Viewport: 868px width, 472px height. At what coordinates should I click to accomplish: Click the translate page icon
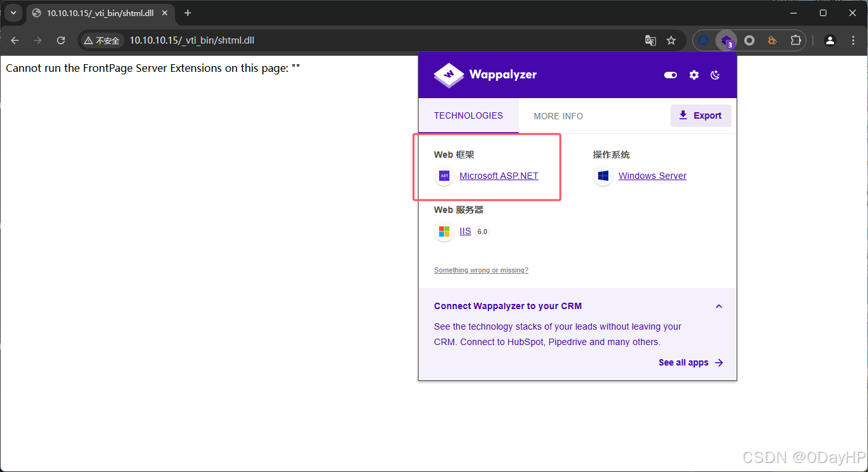coord(651,40)
